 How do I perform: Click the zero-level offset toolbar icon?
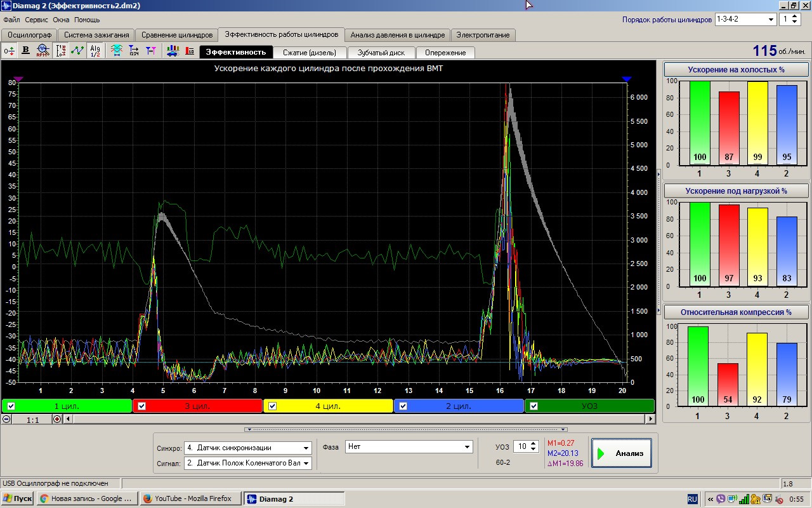[10, 51]
